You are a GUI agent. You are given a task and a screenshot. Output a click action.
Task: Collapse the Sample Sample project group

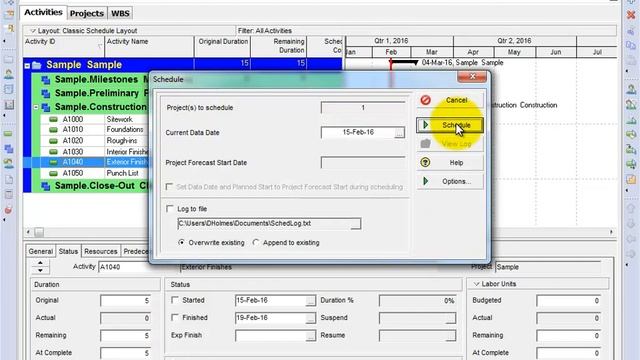(27, 65)
